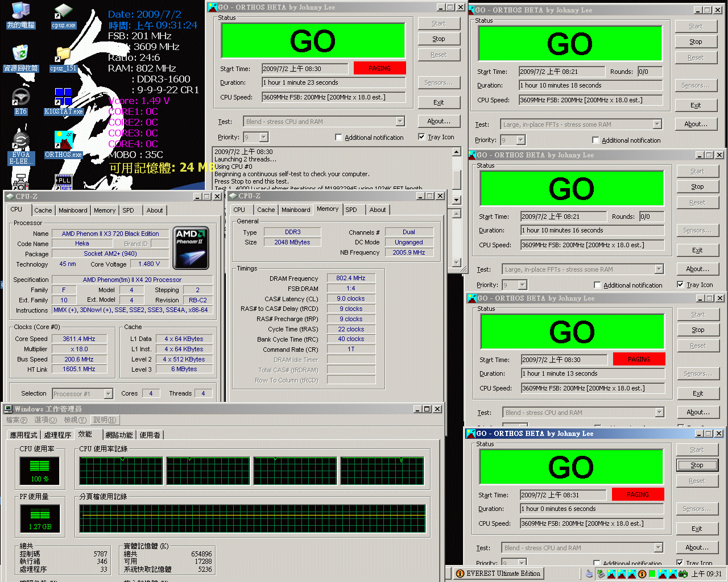This screenshot has width=728, height=582.
Task: Open the 說明 menu in Task Manager
Action: click(105, 420)
